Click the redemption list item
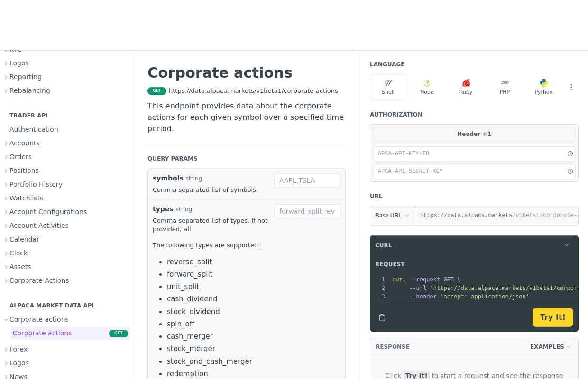588x379 pixels. pyautogui.click(x=187, y=374)
